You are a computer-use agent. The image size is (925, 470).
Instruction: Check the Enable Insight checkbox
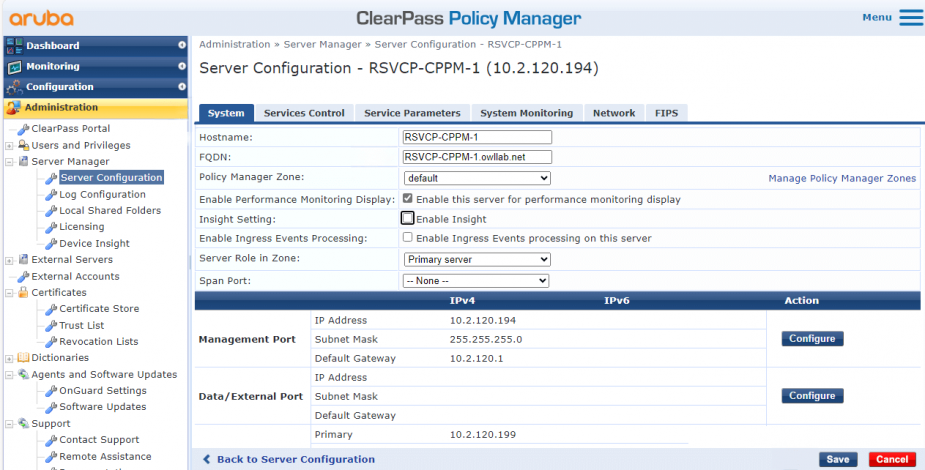pyautogui.click(x=407, y=218)
